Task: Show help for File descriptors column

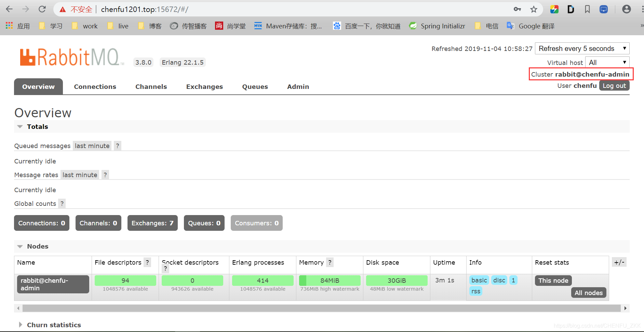Action: pyautogui.click(x=147, y=262)
